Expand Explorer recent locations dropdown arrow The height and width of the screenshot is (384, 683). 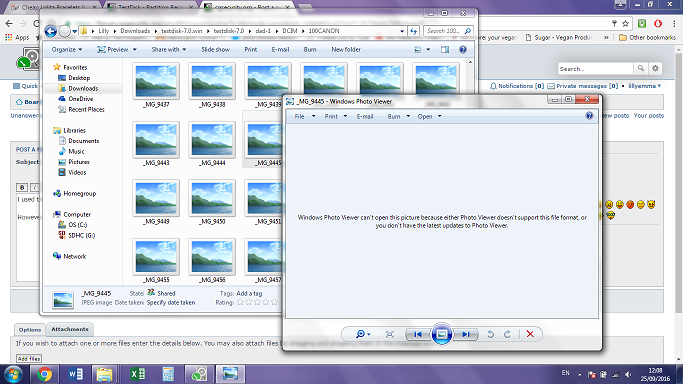[74, 31]
